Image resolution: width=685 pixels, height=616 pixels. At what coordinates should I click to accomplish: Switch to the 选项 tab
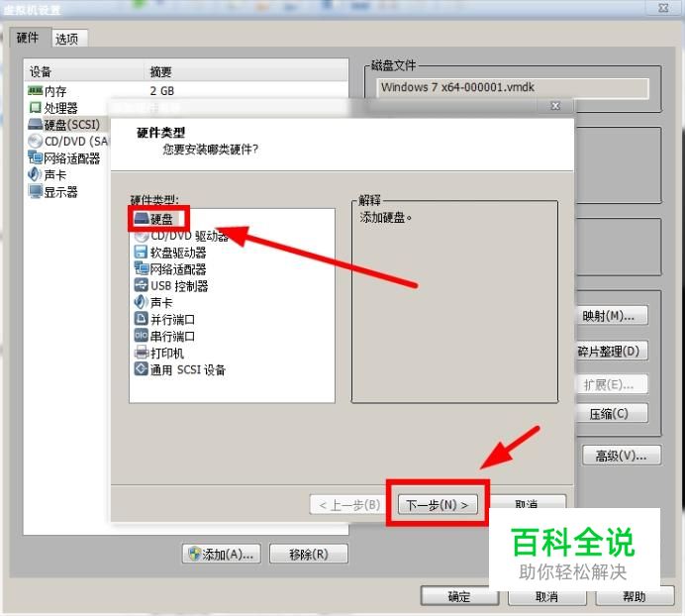[66, 39]
